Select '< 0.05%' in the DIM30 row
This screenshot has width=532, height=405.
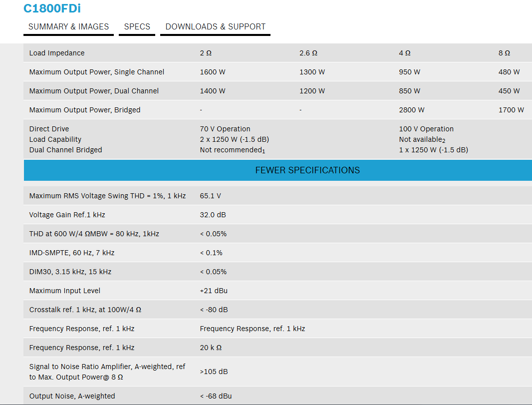[x=213, y=272]
